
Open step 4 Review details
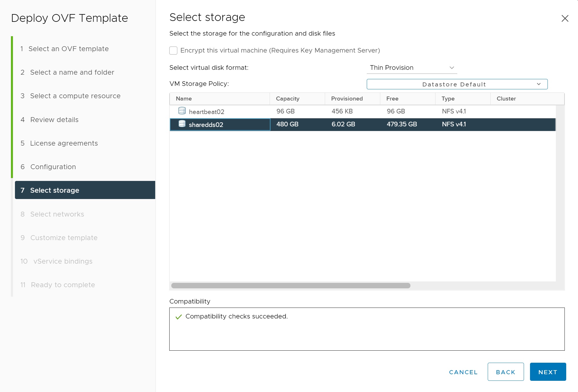(x=54, y=120)
